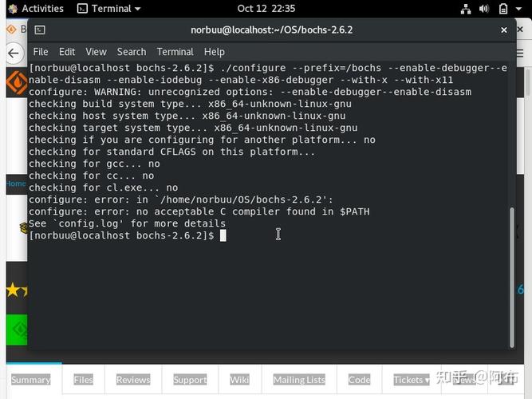This screenshot has height=399, width=532.
Task: Open the Tickets dropdown tab
Action: pos(412,379)
